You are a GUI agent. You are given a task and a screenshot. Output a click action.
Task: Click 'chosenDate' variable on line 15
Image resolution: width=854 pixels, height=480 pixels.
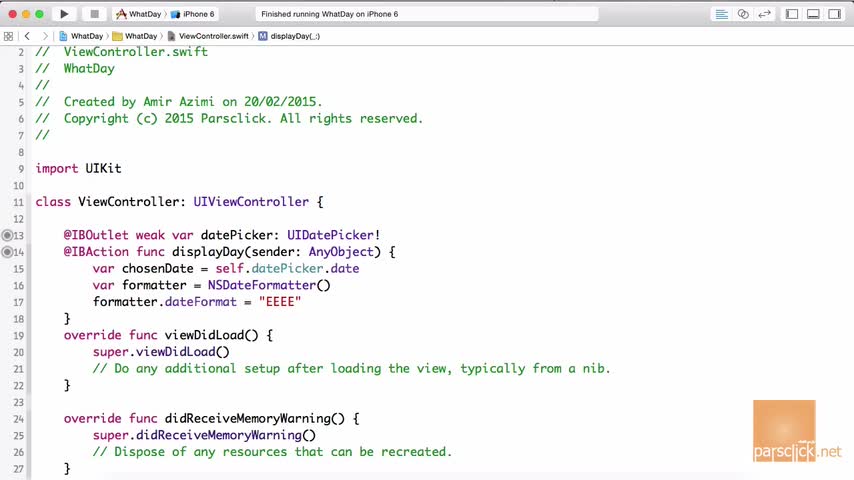click(x=157, y=269)
